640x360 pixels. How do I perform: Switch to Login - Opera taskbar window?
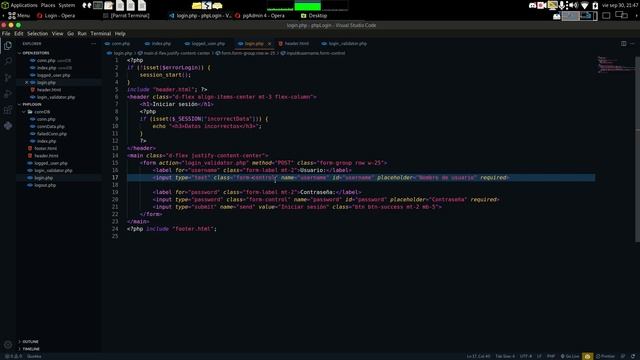tap(56, 16)
